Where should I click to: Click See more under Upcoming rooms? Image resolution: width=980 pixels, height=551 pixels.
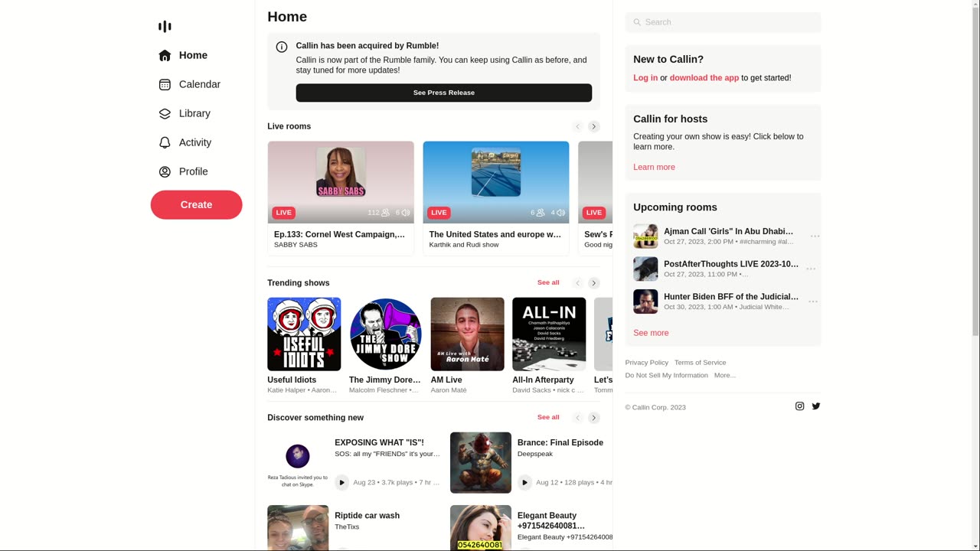pyautogui.click(x=651, y=334)
